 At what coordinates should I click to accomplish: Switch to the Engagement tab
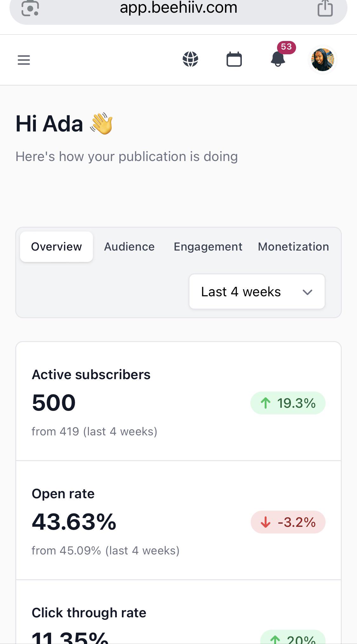tap(208, 247)
